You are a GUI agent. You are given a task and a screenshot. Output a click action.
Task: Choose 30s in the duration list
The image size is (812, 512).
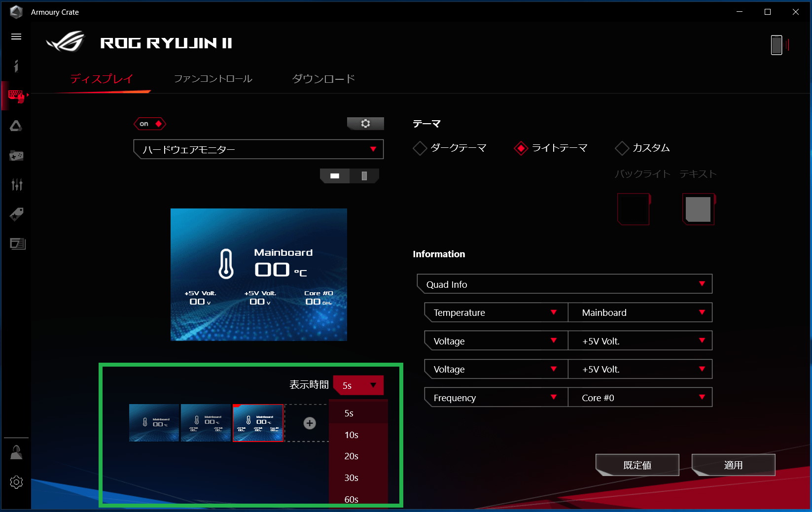358,478
